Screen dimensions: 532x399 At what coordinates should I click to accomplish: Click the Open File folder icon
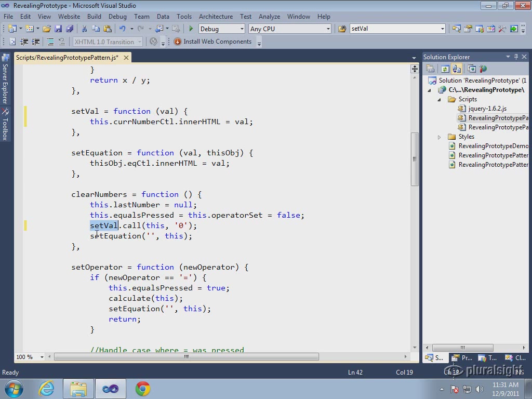click(x=47, y=29)
